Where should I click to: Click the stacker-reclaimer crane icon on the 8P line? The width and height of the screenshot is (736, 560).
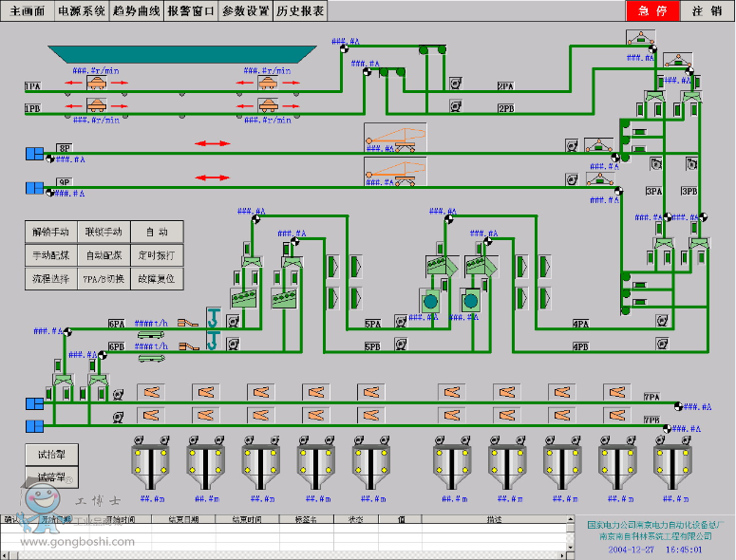(395, 140)
